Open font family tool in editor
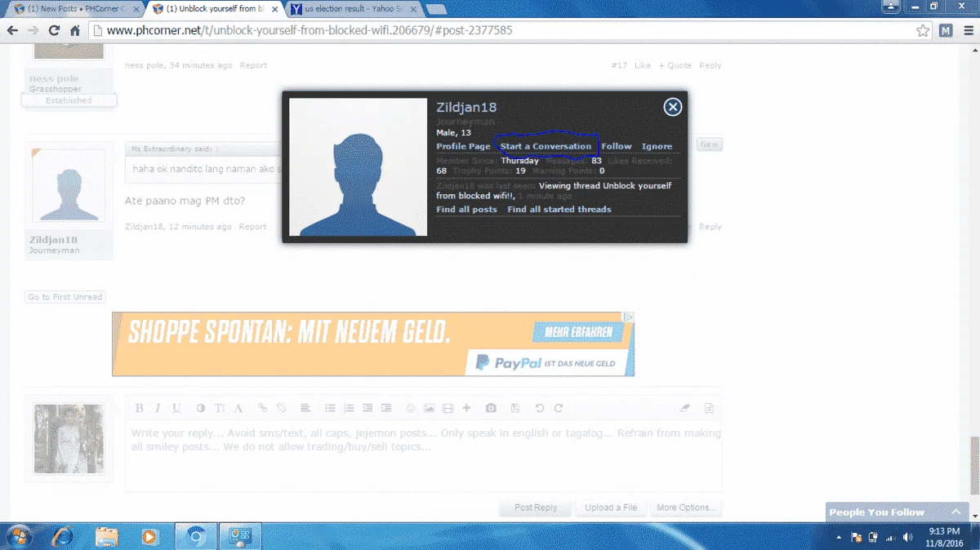The width and height of the screenshot is (980, 550). 238,408
